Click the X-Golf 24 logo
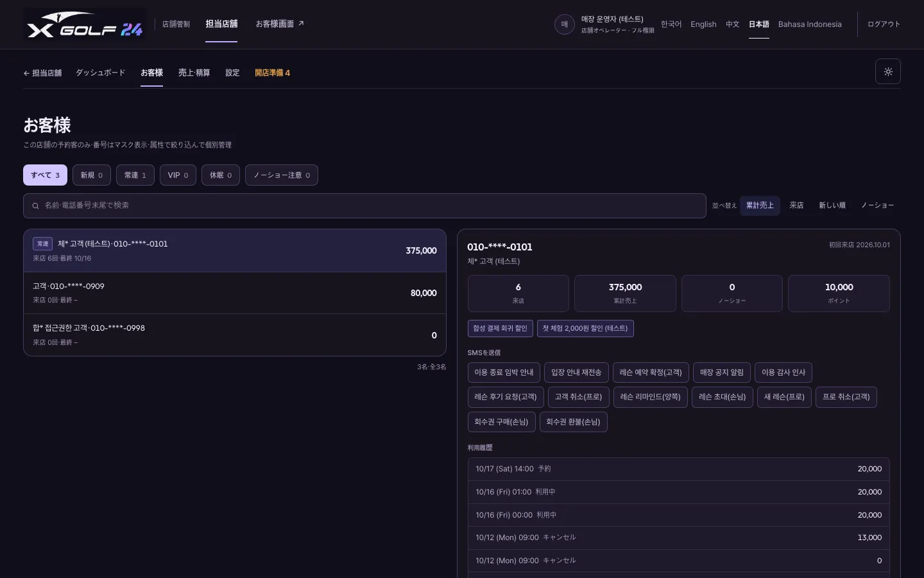Screen dimensions: 924x578 [x=85, y=24]
